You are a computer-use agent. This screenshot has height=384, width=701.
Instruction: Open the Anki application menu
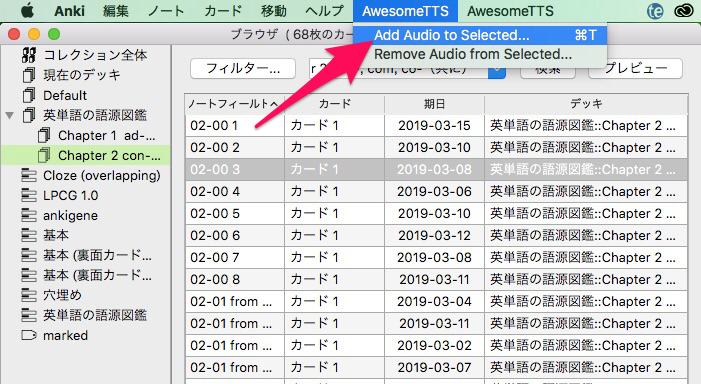click(69, 11)
